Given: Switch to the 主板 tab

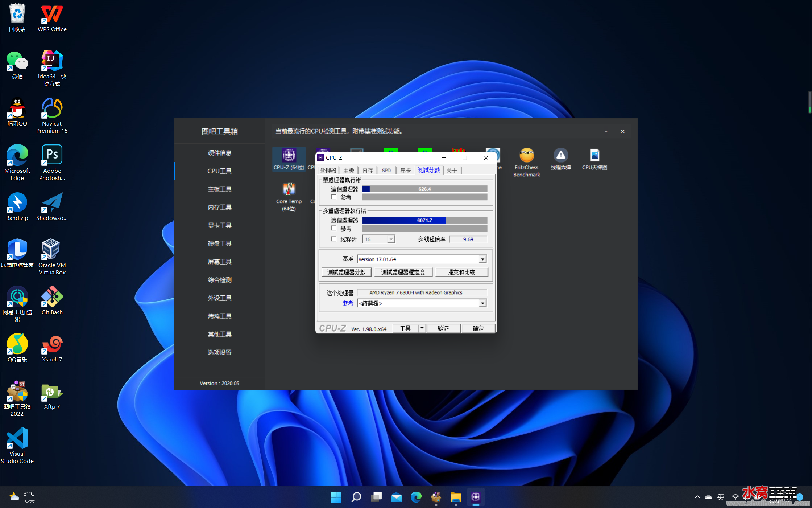Looking at the screenshot, I should click(x=349, y=171).
